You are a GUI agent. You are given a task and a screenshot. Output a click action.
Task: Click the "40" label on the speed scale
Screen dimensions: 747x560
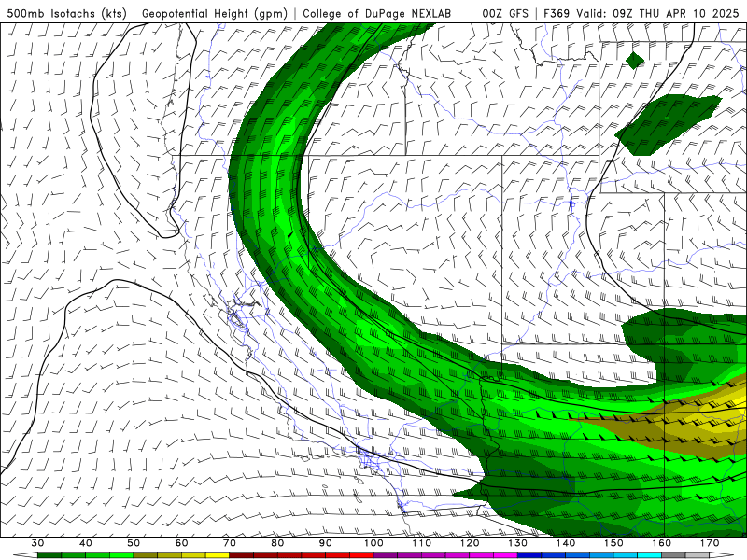point(85,543)
